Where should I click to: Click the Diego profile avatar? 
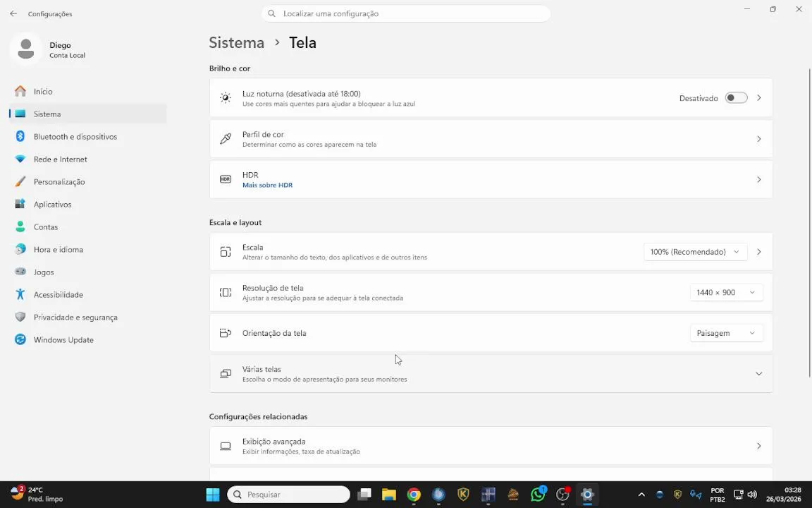point(26,49)
